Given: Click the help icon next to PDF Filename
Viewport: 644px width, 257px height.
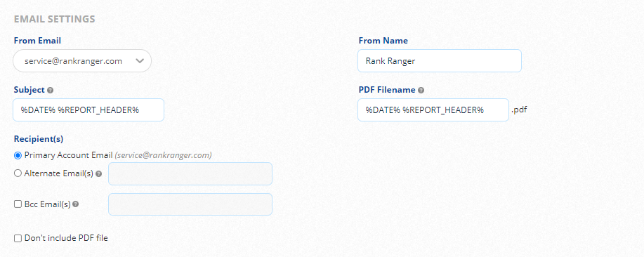Looking at the screenshot, I should click(x=421, y=91).
